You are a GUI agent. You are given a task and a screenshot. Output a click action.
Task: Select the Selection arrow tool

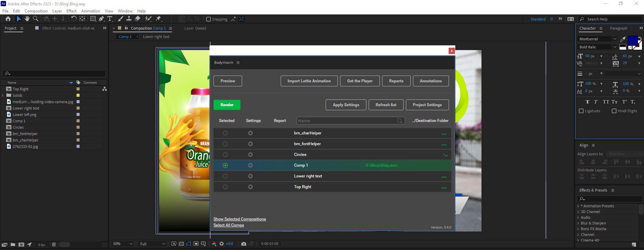pyautogui.click(x=19, y=19)
